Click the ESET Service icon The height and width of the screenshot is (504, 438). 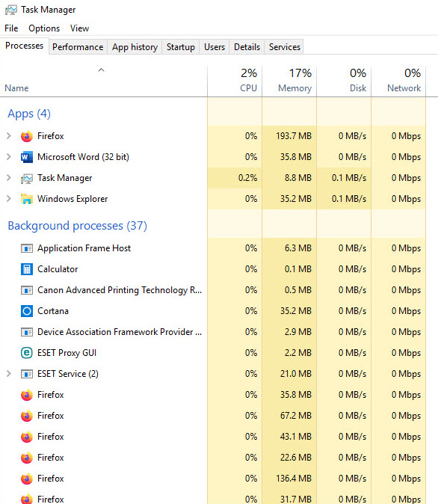coord(27,374)
